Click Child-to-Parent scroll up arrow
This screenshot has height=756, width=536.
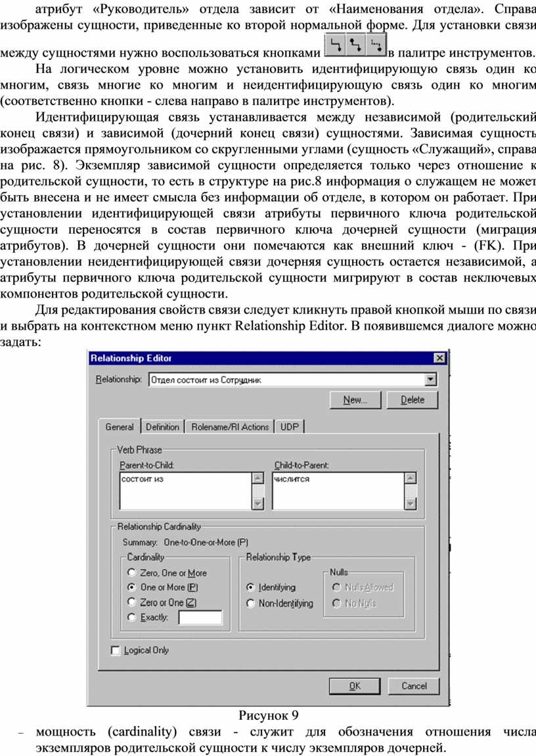(411, 478)
